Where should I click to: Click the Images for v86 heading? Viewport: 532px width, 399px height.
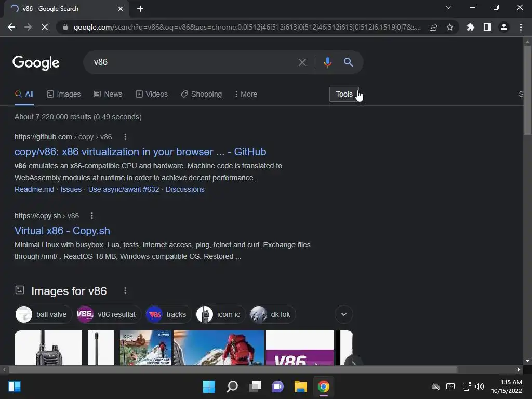point(69,291)
